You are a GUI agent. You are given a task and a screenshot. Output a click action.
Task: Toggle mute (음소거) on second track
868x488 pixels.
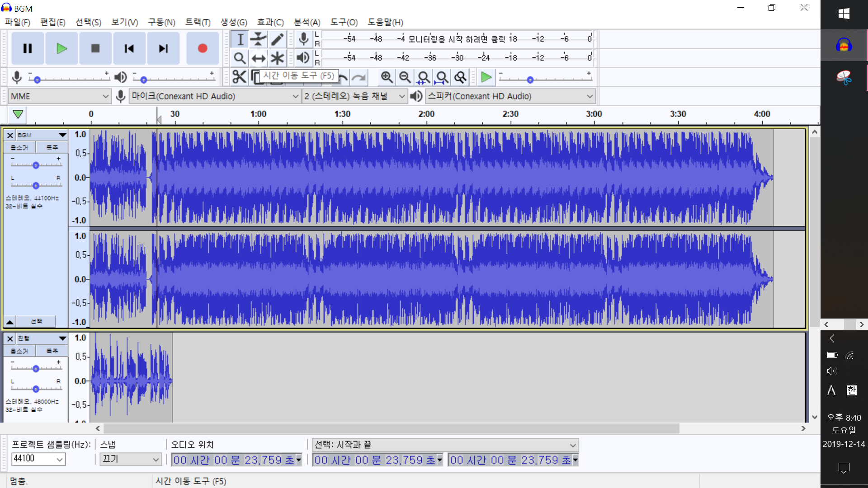19,351
